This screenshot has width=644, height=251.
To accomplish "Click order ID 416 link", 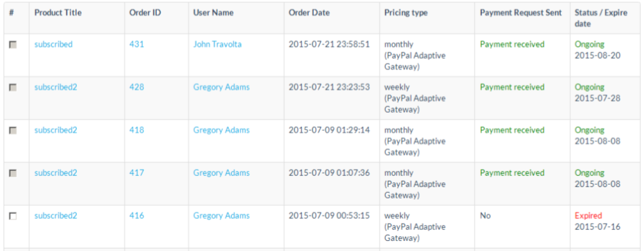I will [136, 216].
